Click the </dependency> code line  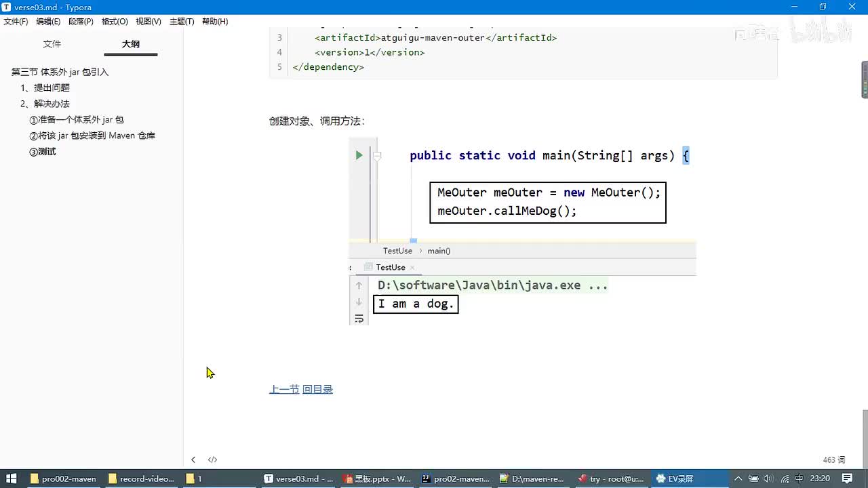pos(328,67)
